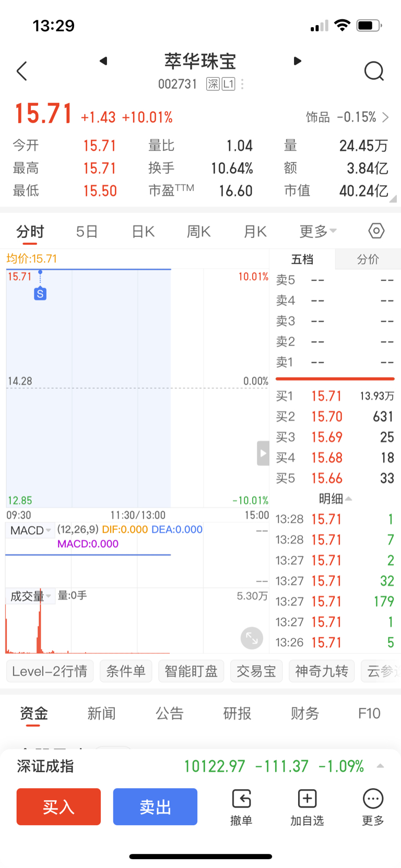Viewport: 401px width, 868px height.
Task: Tap the 交易宝 shortcut button
Action: tap(256, 671)
